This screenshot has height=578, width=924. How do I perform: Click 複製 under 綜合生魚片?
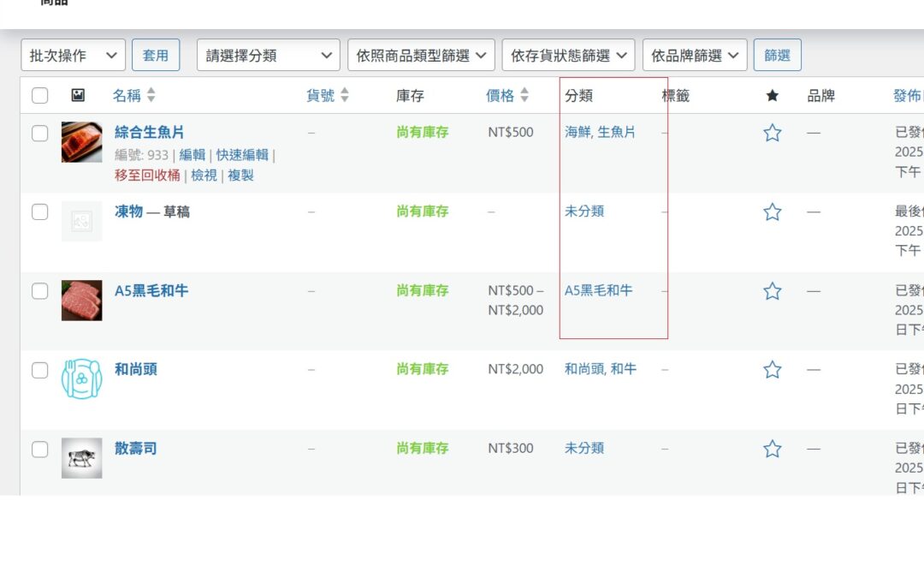click(x=240, y=176)
